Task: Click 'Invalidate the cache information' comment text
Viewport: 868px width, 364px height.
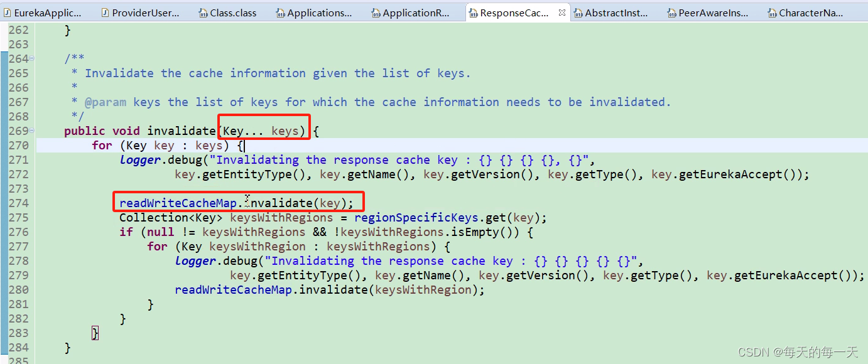Action: (x=195, y=73)
